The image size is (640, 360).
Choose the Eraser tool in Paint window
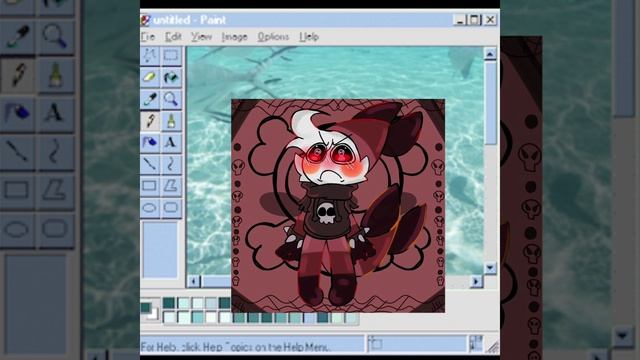click(x=150, y=77)
